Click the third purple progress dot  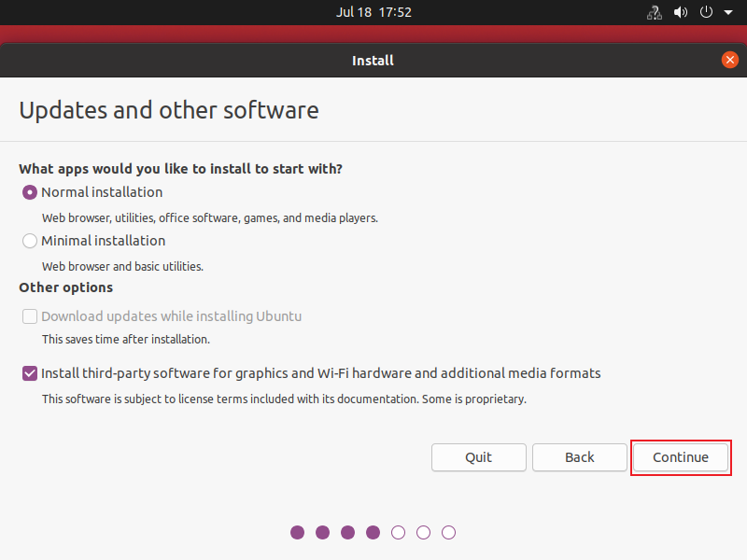pyautogui.click(x=347, y=532)
